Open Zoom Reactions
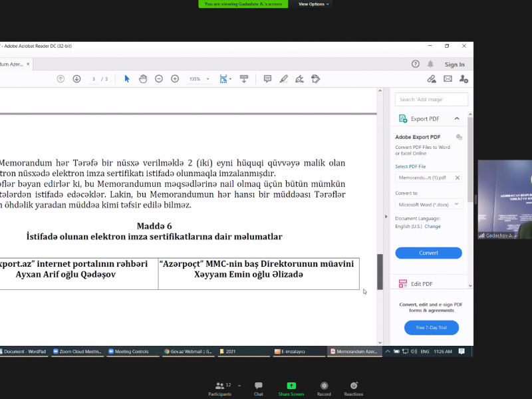The width and height of the screenshot is (532, 399). click(x=354, y=389)
